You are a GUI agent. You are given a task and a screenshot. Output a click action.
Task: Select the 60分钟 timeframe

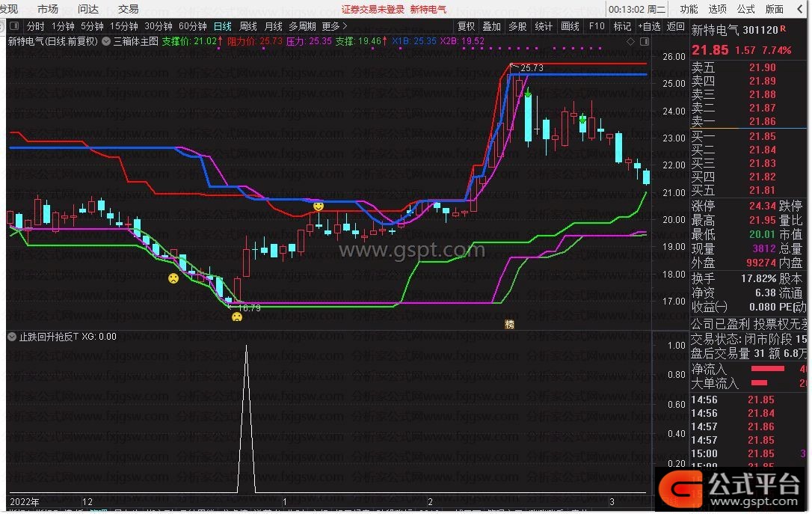coord(193,26)
